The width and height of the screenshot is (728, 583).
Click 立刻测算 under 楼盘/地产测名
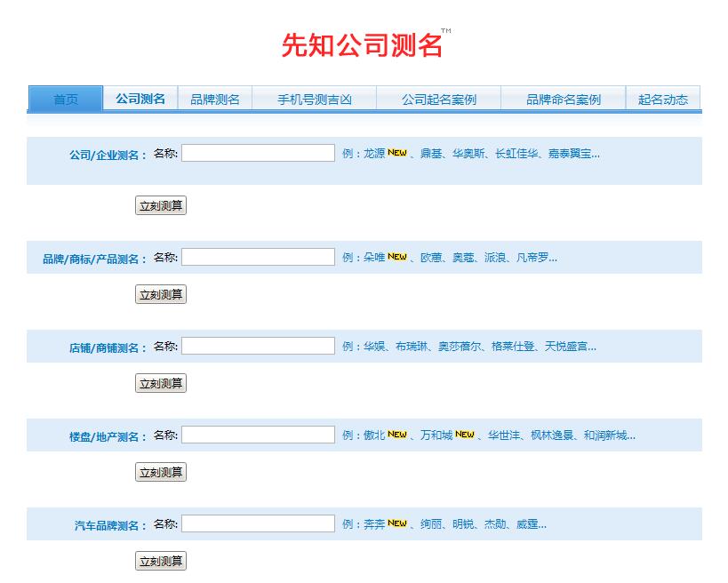tap(161, 472)
